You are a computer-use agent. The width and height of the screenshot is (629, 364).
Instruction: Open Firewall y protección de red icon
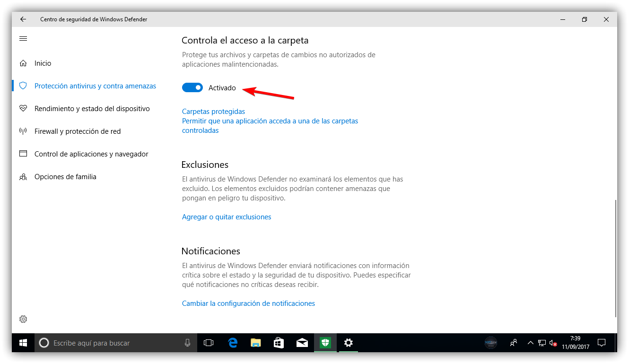pos(23,131)
